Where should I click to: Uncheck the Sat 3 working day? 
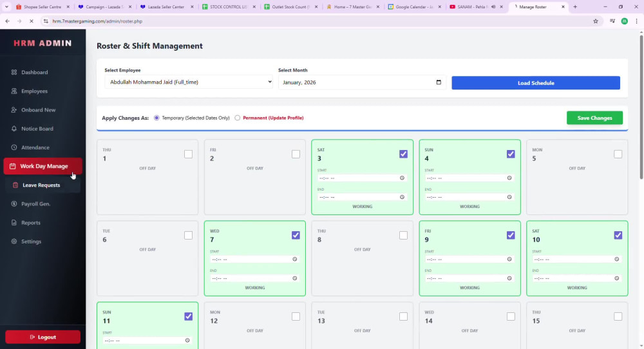click(x=403, y=154)
